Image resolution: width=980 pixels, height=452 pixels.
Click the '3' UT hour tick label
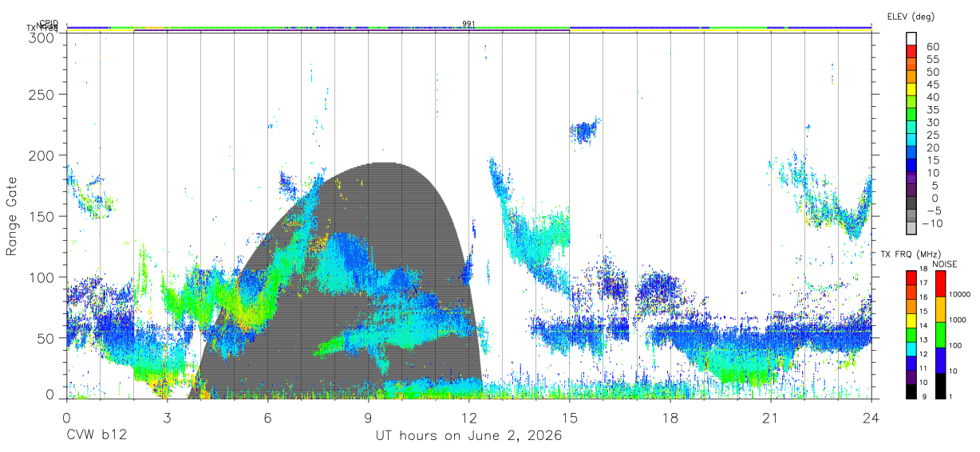pyautogui.click(x=167, y=418)
